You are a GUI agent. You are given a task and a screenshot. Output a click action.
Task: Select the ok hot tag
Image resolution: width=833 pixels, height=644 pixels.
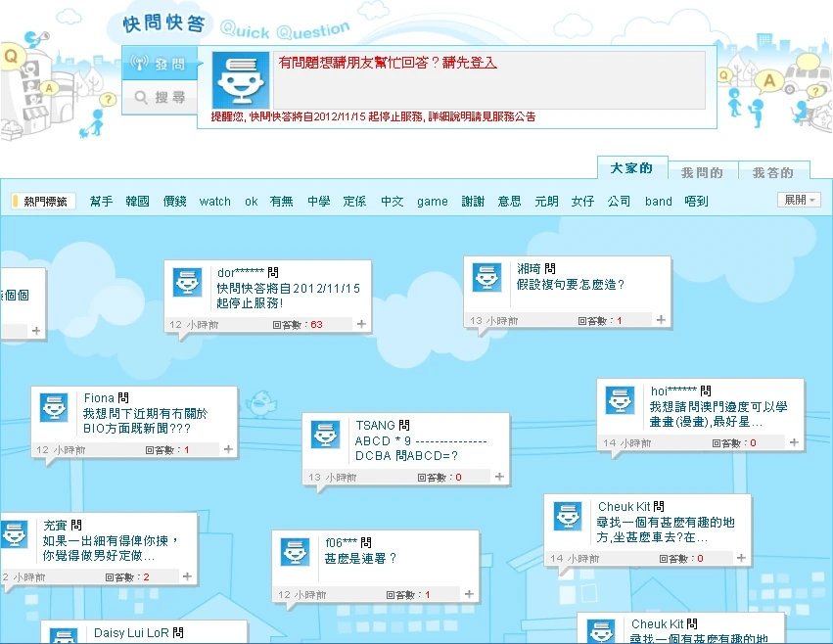(252, 202)
